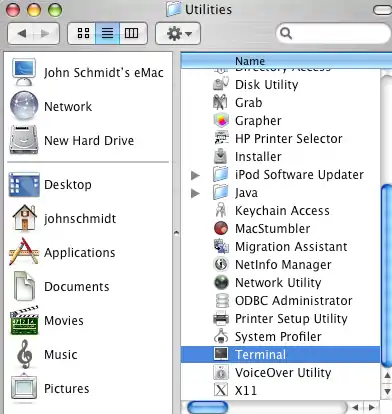The height and width of the screenshot is (414, 392).
Task: Select the "Keychain Access" file name text
Action: tap(282, 211)
